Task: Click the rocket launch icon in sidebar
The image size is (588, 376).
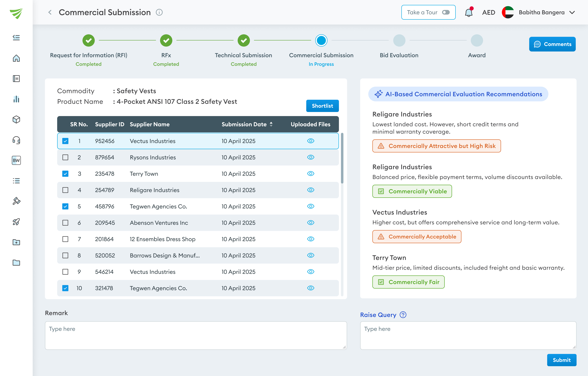Action: [x=16, y=222]
